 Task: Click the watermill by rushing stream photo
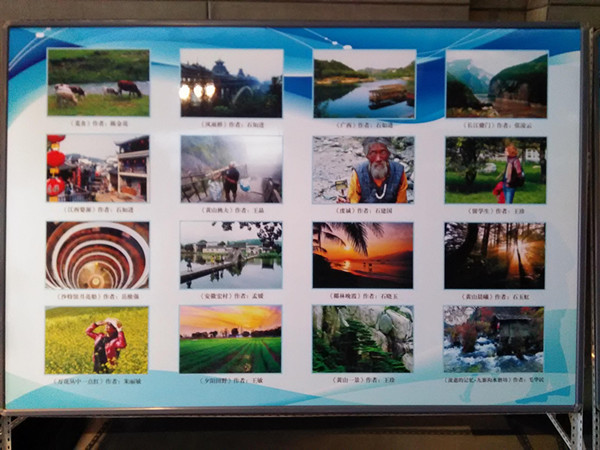[493, 339]
